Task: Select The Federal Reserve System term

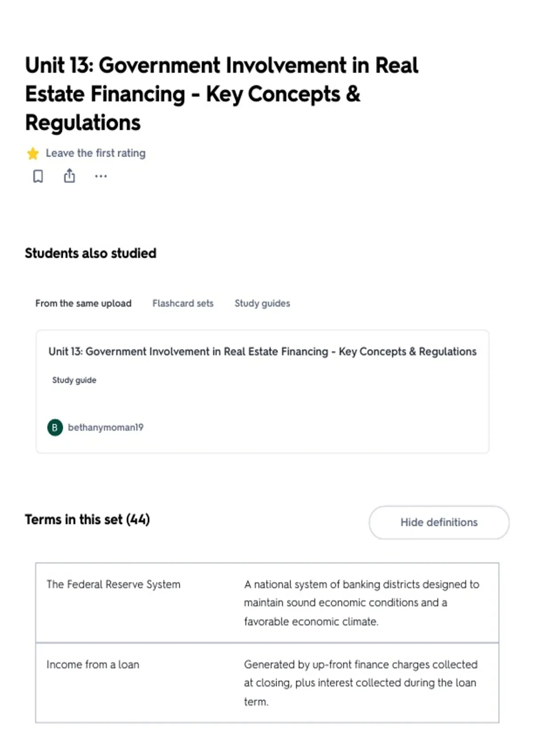Action: coord(113,584)
